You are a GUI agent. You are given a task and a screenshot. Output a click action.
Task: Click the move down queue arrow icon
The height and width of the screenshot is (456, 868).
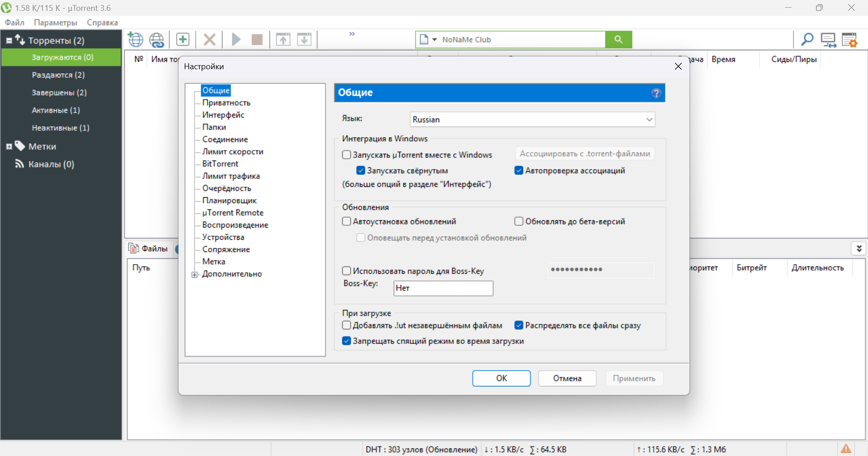[304, 39]
